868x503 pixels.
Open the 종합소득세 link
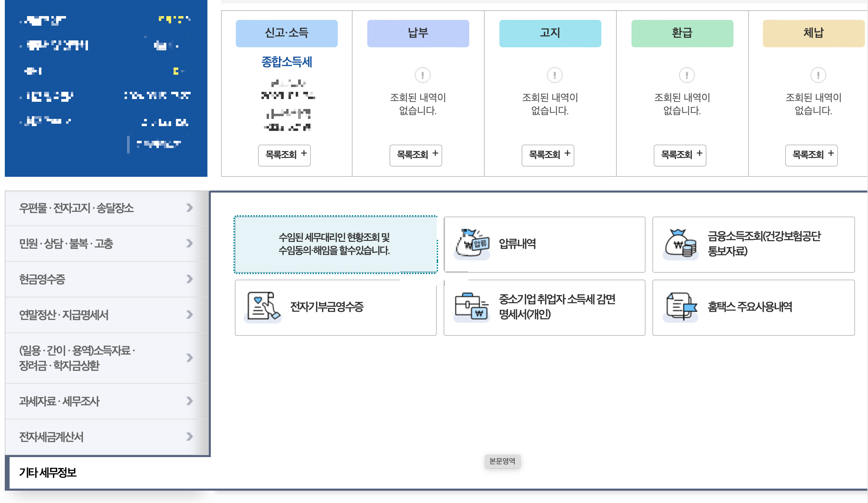pyautogui.click(x=286, y=62)
